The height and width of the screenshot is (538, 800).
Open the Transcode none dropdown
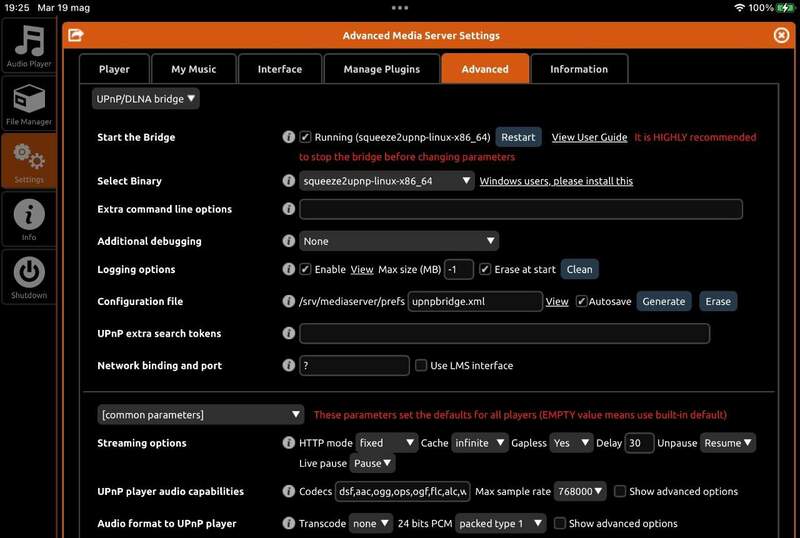pos(371,523)
